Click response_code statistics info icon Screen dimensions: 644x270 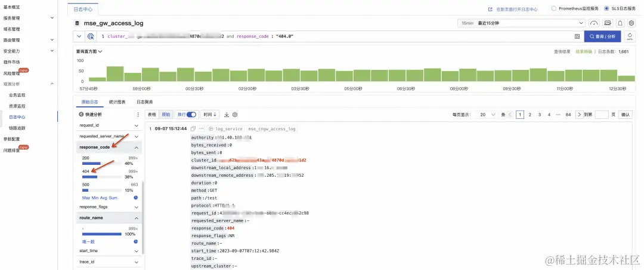135,198
